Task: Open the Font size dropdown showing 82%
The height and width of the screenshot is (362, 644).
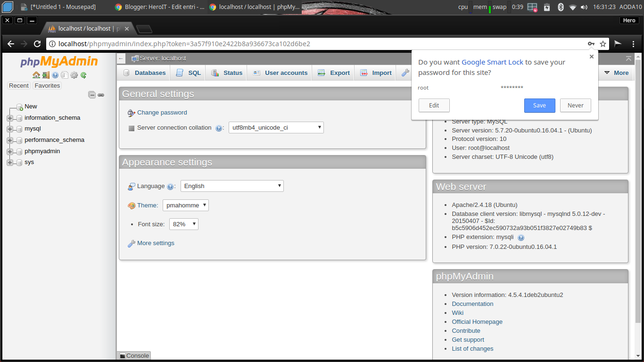Action: click(x=184, y=224)
